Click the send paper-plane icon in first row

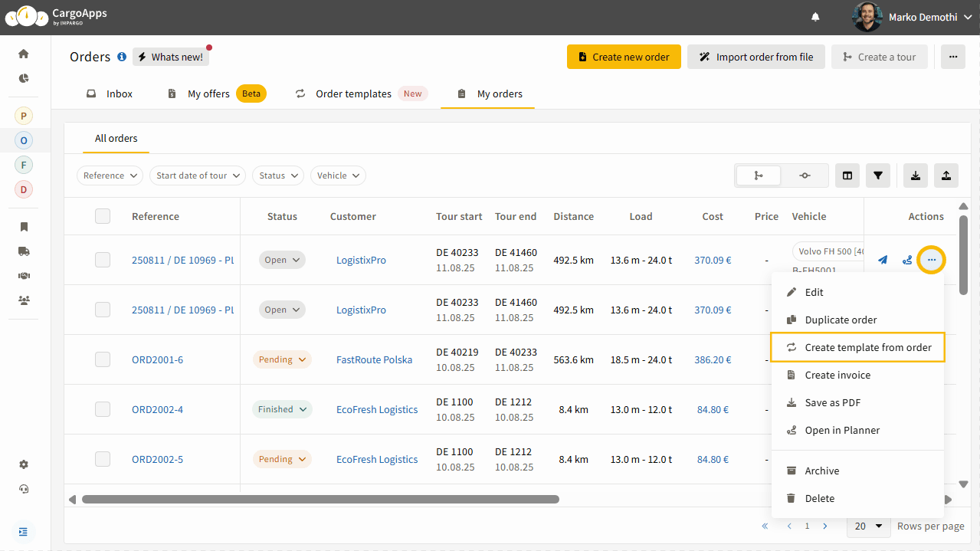883,261
